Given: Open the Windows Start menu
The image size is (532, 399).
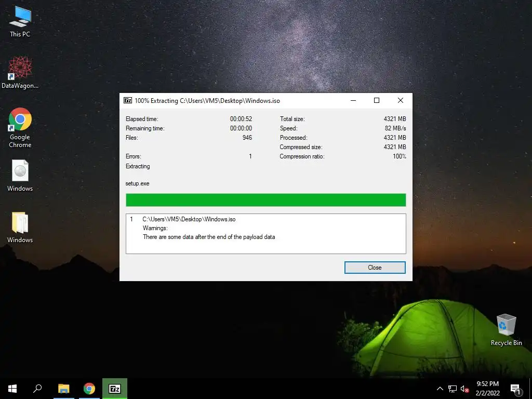Looking at the screenshot, I should (x=12, y=389).
